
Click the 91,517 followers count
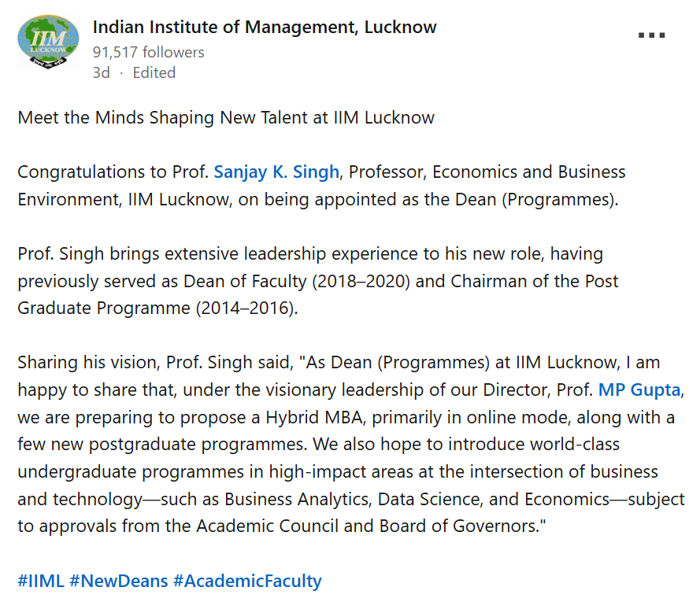[x=147, y=52]
